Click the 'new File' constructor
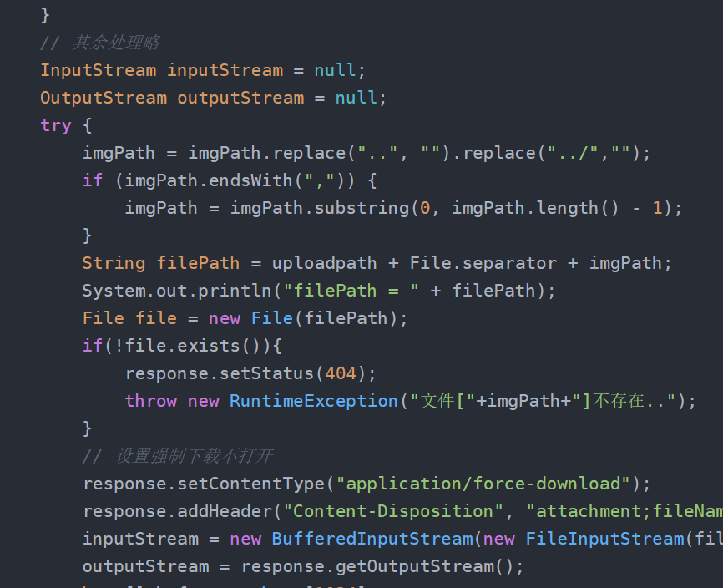 [250, 318]
